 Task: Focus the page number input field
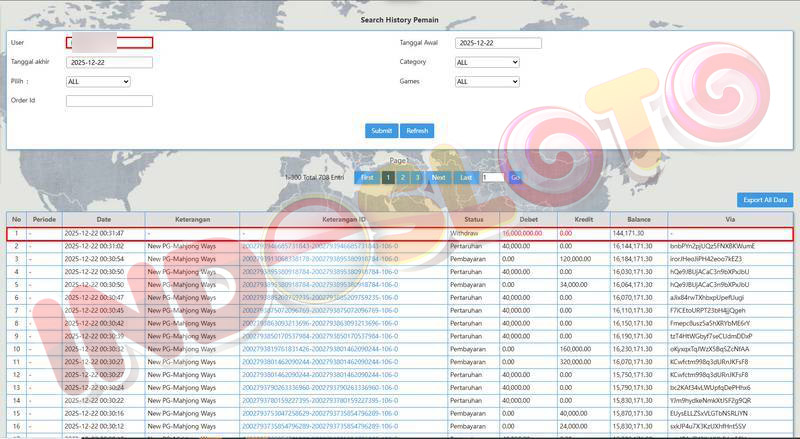coord(492,177)
